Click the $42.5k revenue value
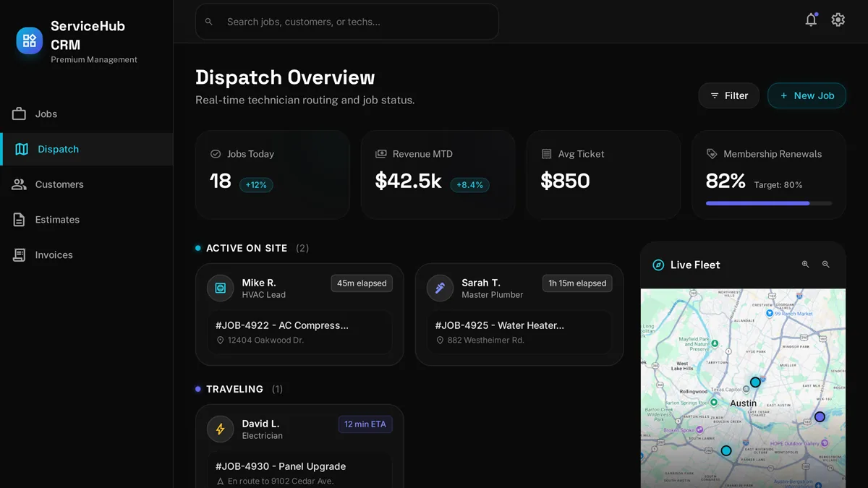868x488 pixels. pos(408,181)
